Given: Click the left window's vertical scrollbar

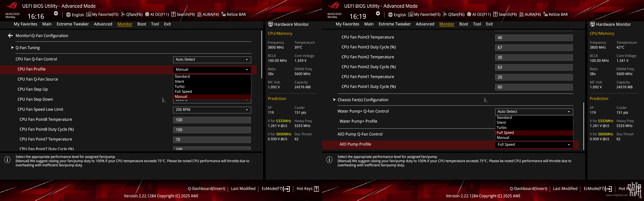Looking at the screenshot, I should point(262,55).
